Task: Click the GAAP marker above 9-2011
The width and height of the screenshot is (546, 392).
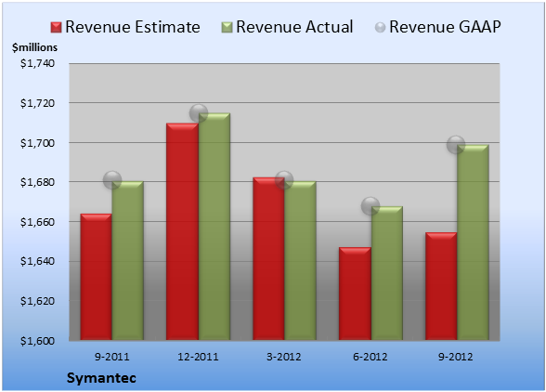Action: (x=112, y=180)
